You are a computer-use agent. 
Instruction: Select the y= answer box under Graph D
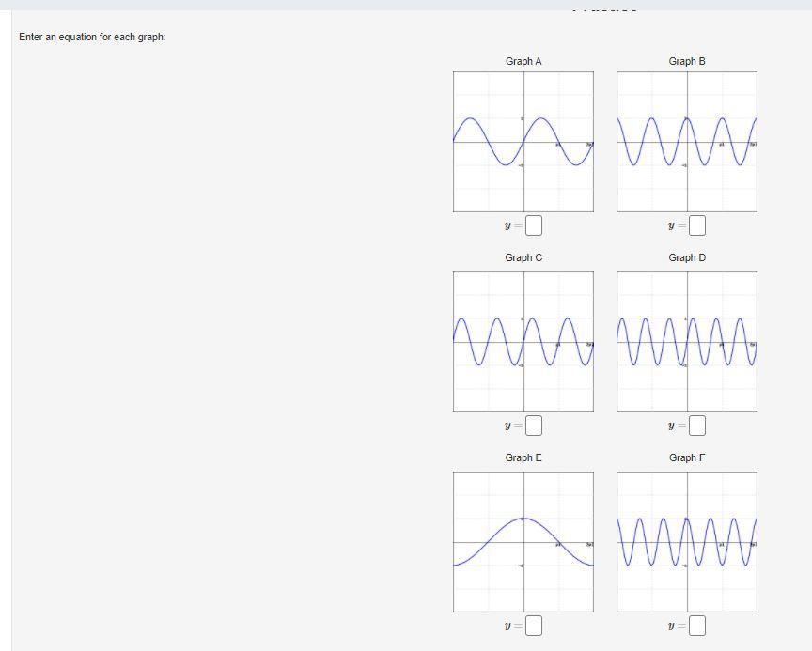pyautogui.click(x=697, y=426)
